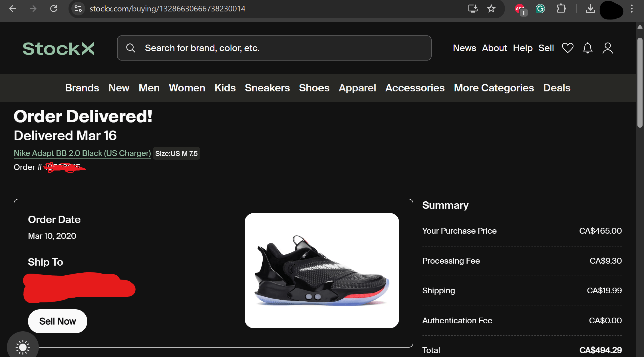The height and width of the screenshot is (357, 644).
Task: Open the Kids category menu
Action: [x=225, y=88]
